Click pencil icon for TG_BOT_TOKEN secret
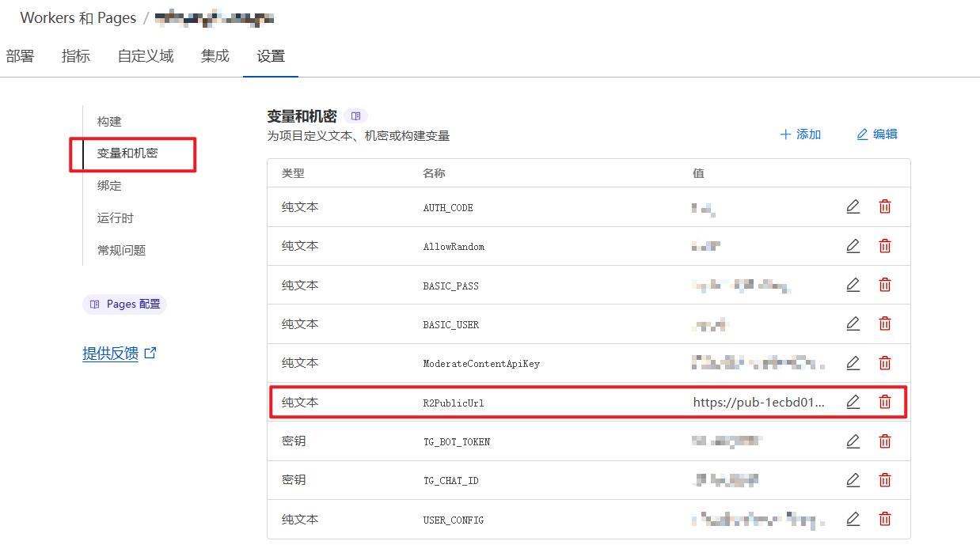Image resolution: width=980 pixels, height=560 pixels. pyautogui.click(x=853, y=441)
